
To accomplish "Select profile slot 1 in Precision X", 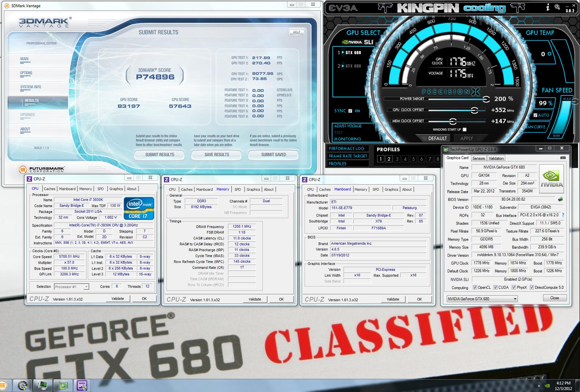I will pyautogui.click(x=381, y=159).
